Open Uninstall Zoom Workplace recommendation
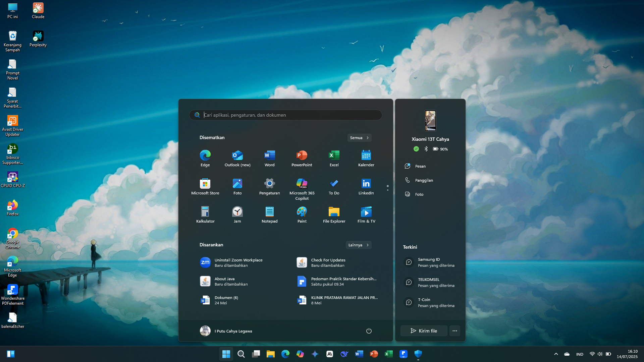 (x=238, y=262)
